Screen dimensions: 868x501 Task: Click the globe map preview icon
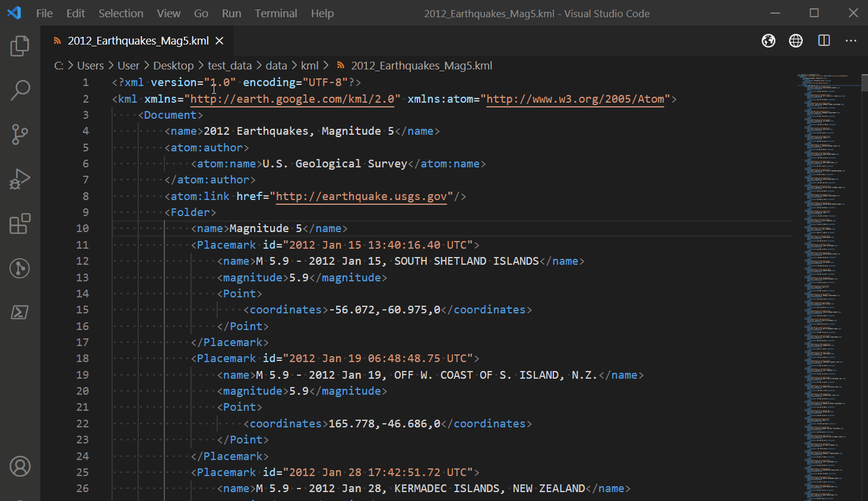tap(768, 40)
